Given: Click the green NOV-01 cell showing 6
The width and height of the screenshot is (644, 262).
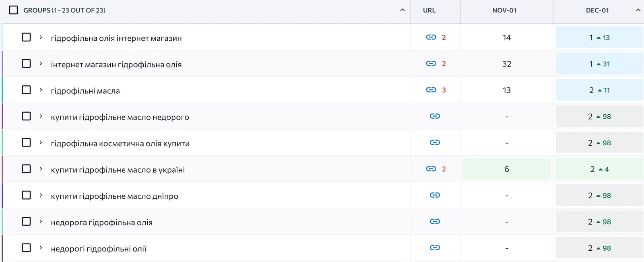Looking at the screenshot, I should pyautogui.click(x=507, y=169).
